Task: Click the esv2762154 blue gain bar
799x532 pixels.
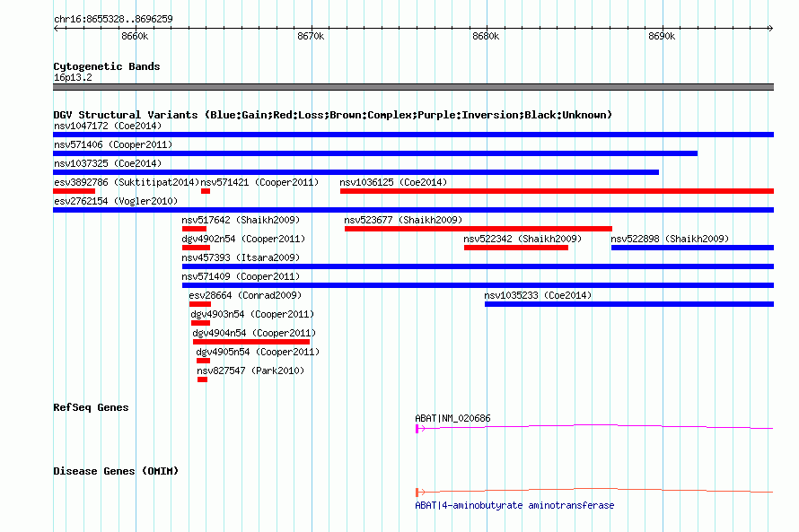Action: tap(413, 210)
